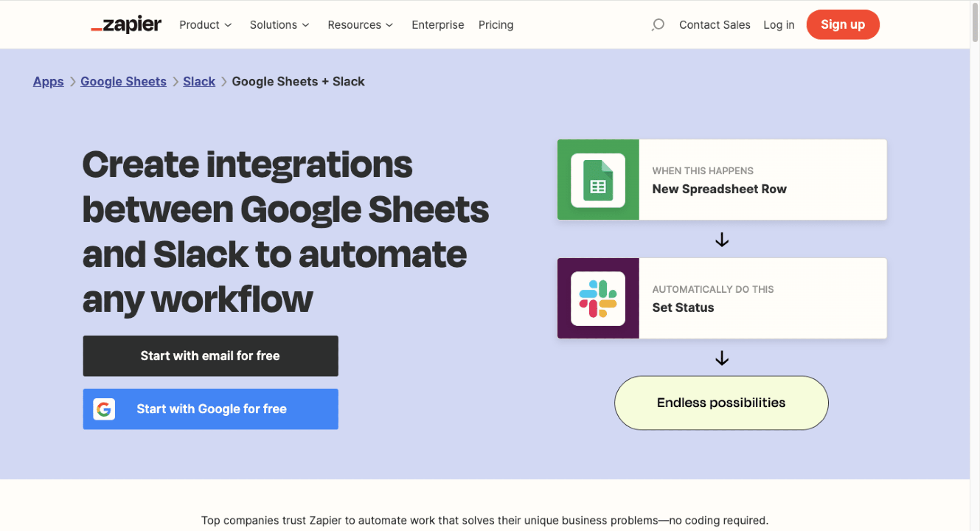Select the Slack app icon
The width and height of the screenshot is (980, 531).
(x=598, y=299)
